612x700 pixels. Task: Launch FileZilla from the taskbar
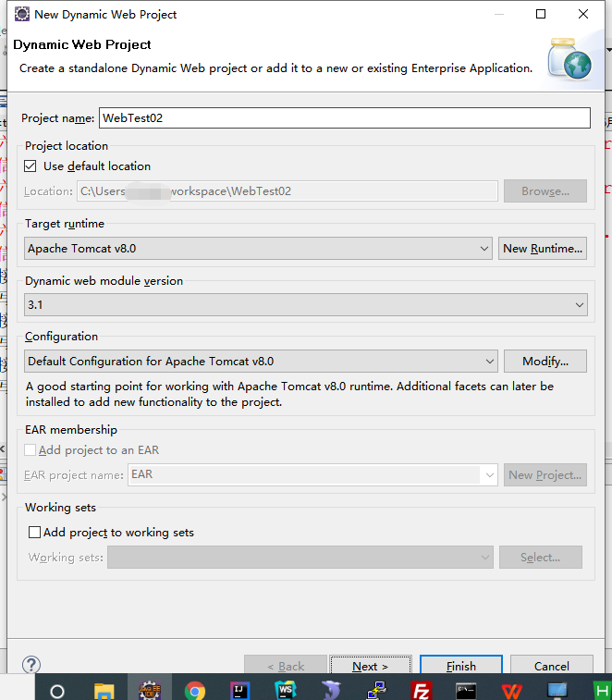click(422, 691)
